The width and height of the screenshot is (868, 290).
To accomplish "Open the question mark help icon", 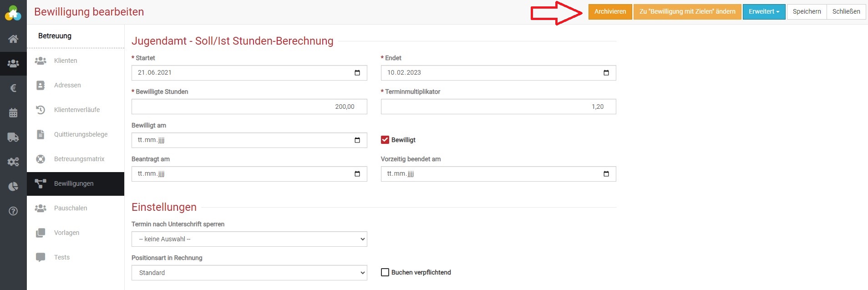I will [13, 211].
